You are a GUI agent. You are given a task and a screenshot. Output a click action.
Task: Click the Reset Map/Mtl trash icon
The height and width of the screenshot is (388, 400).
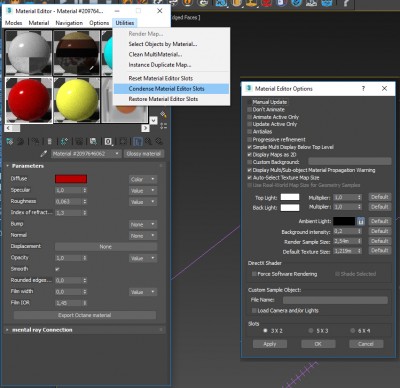point(49,142)
